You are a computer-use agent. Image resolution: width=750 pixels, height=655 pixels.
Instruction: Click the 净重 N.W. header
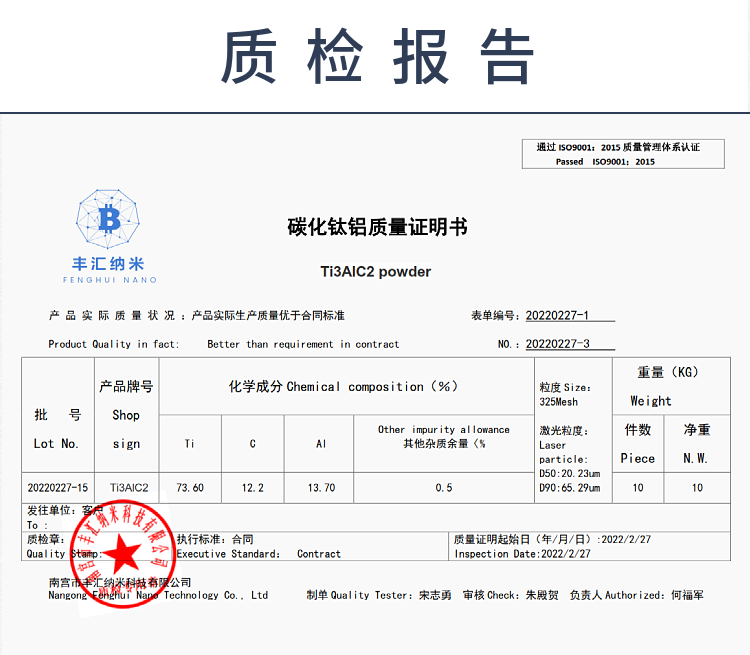pyautogui.click(x=697, y=444)
